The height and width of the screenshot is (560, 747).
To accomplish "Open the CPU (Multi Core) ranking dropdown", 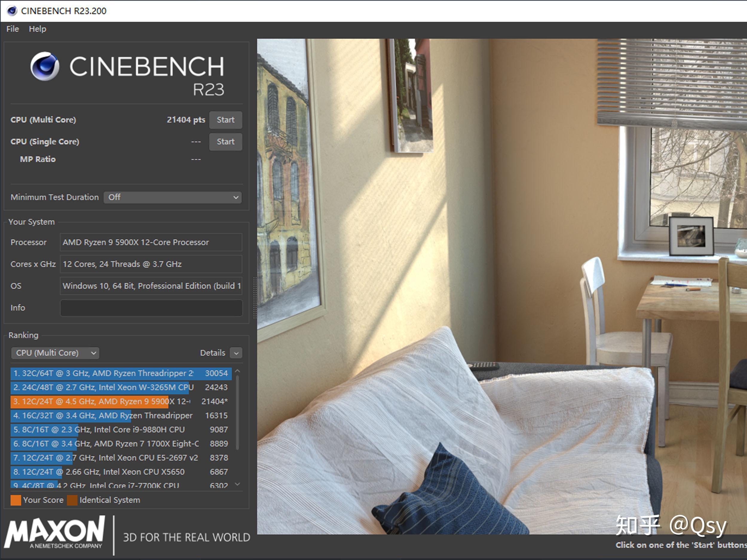I will [x=55, y=353].
